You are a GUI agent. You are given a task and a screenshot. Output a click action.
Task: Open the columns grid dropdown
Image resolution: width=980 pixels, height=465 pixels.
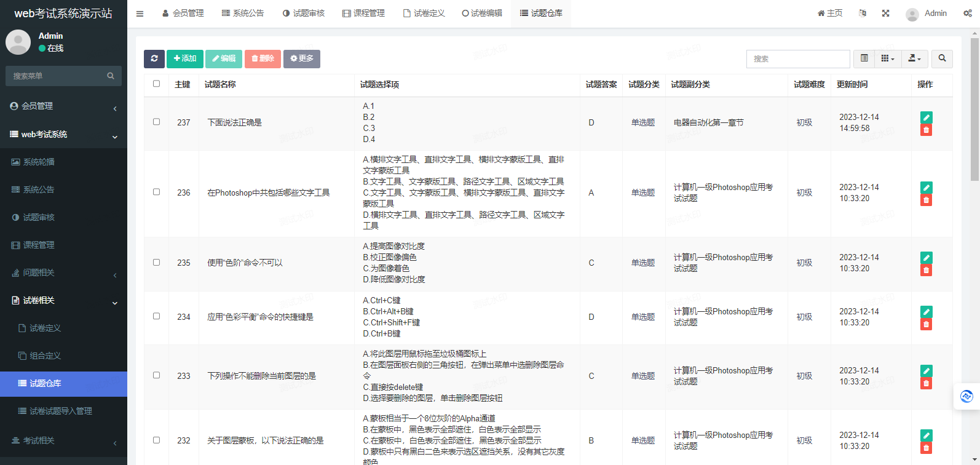[887, 58]
